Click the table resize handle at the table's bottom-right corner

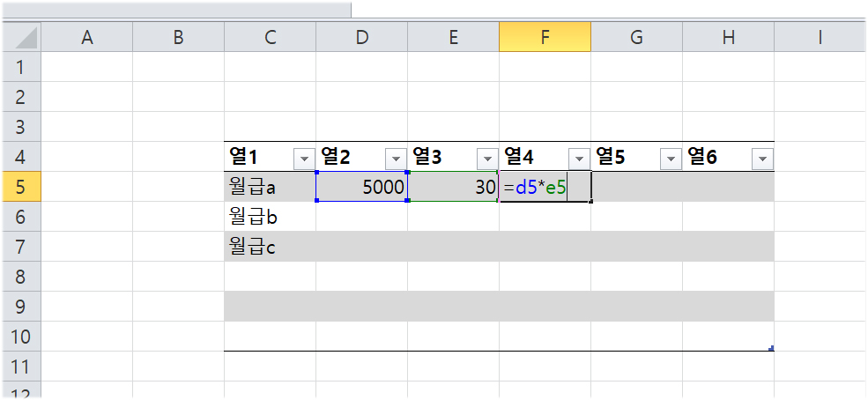[x=771, y=348]
